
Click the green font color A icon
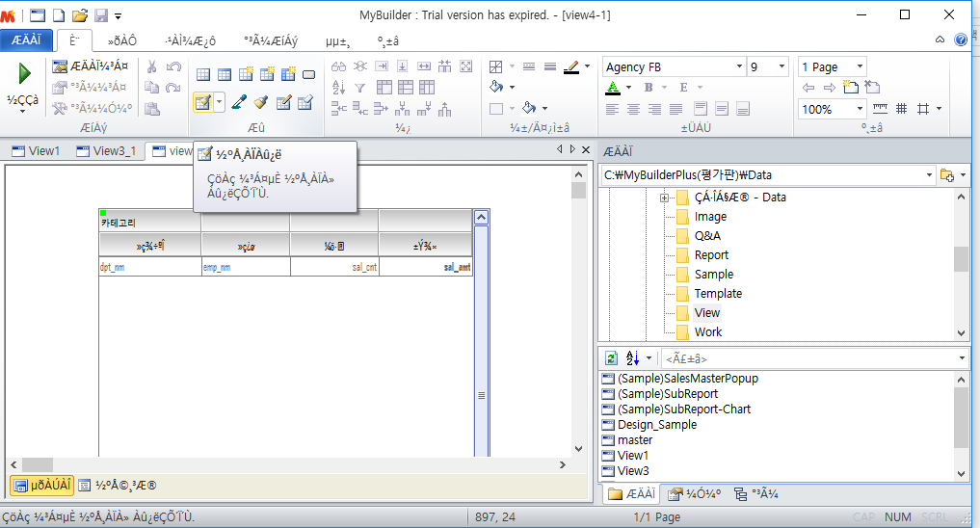coord(613,88)
